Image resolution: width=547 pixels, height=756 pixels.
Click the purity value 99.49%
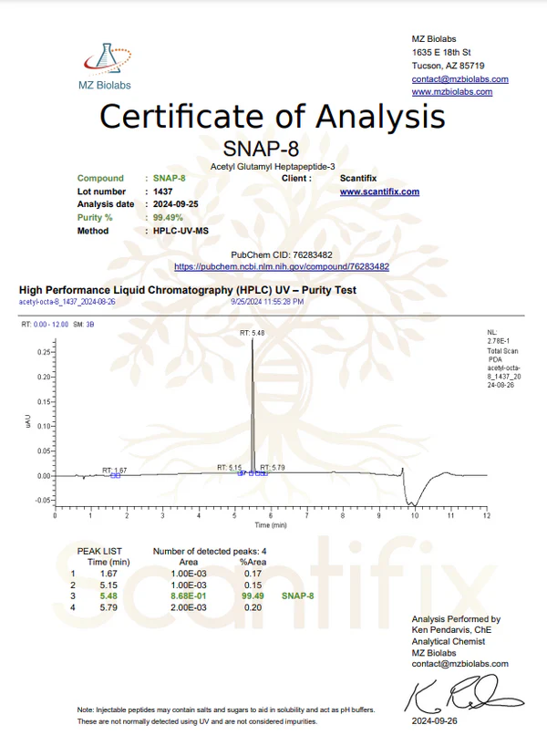168,217
